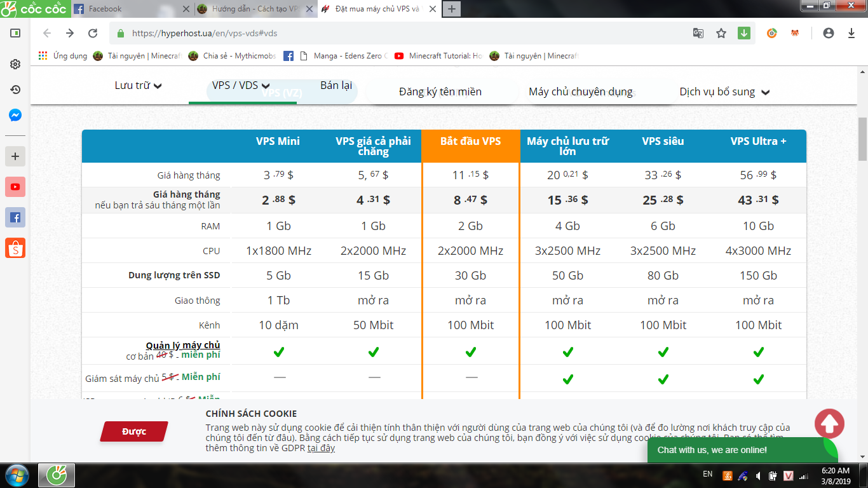The width and height of the screenshot is (868, 488).
Task: Click the 1 Tb traffic cell
Action: [279, 301]
